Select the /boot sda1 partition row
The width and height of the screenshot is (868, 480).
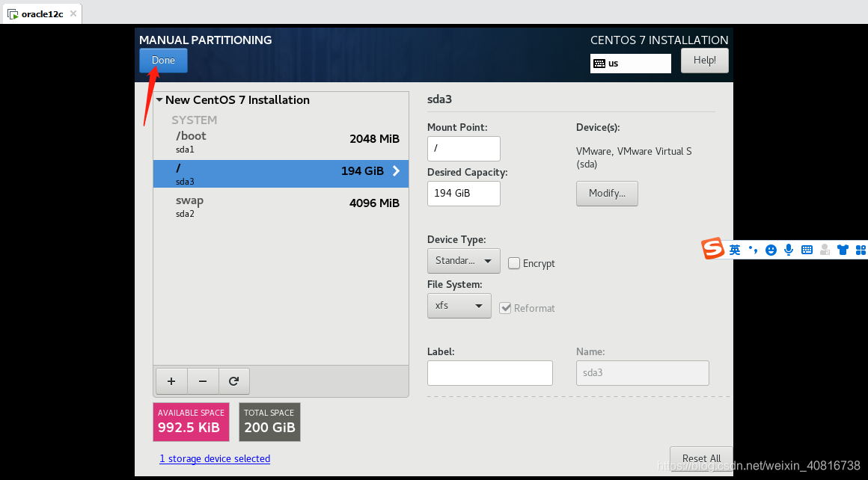281,141
